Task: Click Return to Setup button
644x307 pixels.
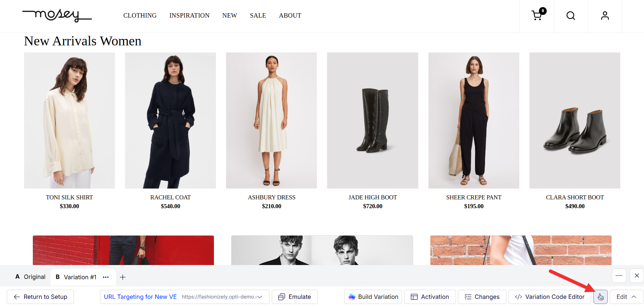Action: 40,297
